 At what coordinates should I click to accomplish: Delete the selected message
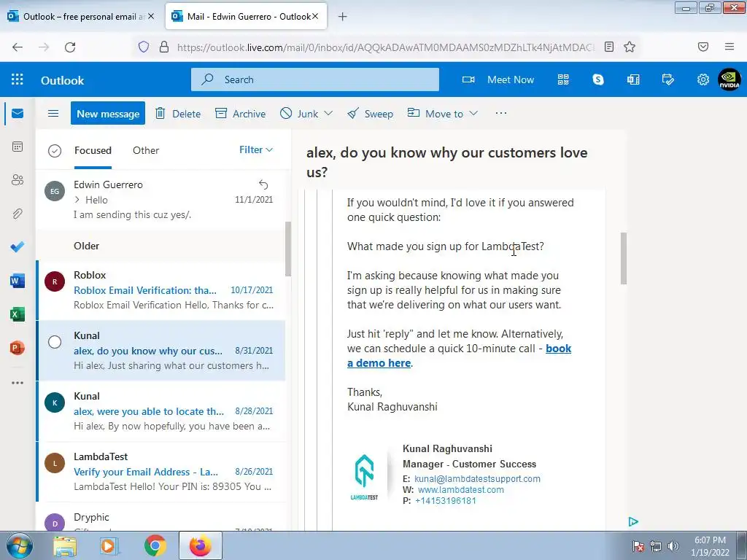[x=178, y=113]
